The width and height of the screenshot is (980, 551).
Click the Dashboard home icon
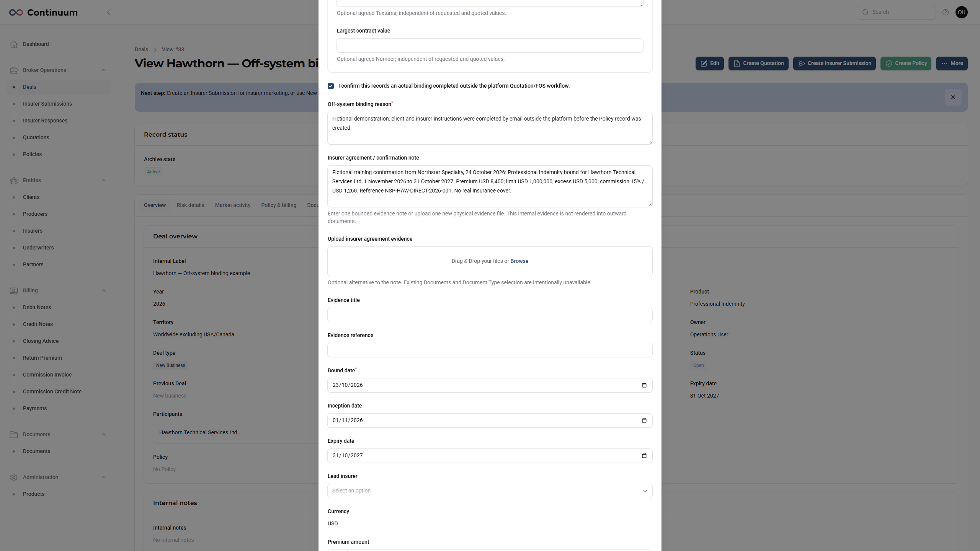tap(14, 44)
